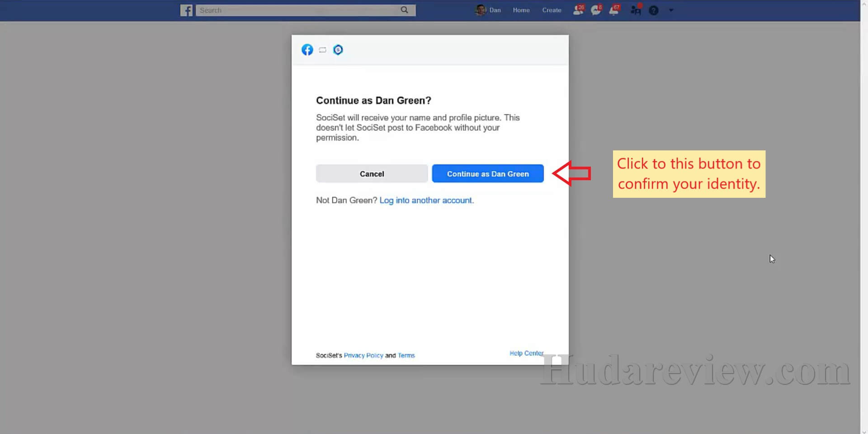Open the Create menu item
Viewport: 868px width, 434px height.
point(552,10)
